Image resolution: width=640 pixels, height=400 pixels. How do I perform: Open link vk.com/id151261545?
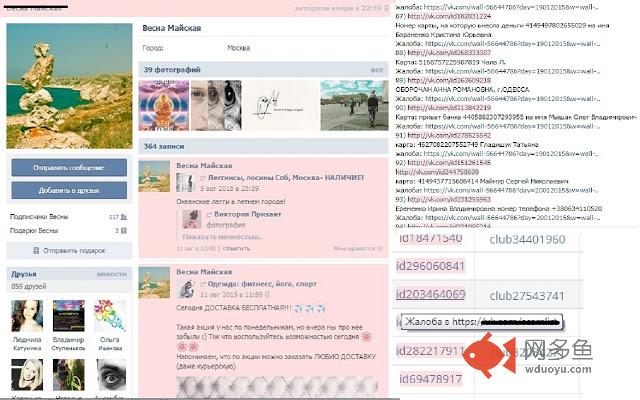[x=449, y=162]
